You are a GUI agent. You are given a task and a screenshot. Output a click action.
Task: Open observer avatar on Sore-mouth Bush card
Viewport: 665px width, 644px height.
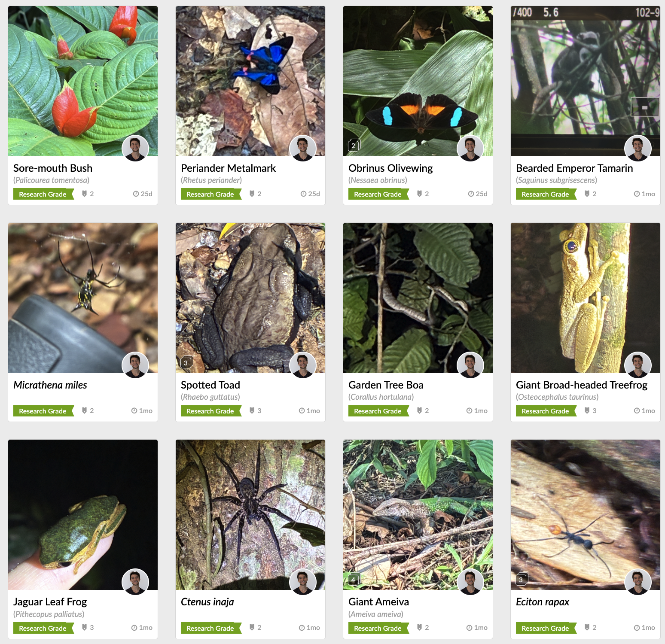(x=135, y=148)
